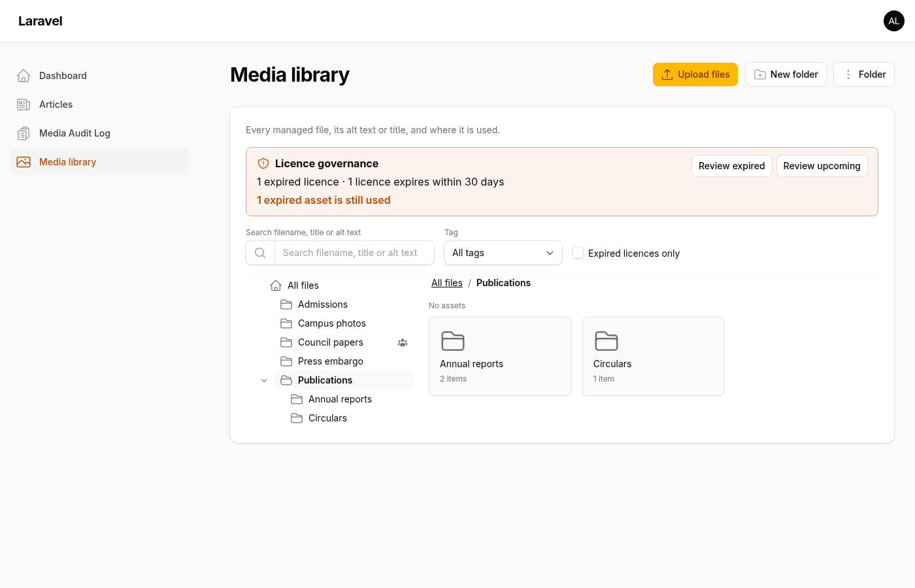Click the upload arrow icon on Upload files
The height and width of the screenshot is (588, 915).
coord(667,74)
